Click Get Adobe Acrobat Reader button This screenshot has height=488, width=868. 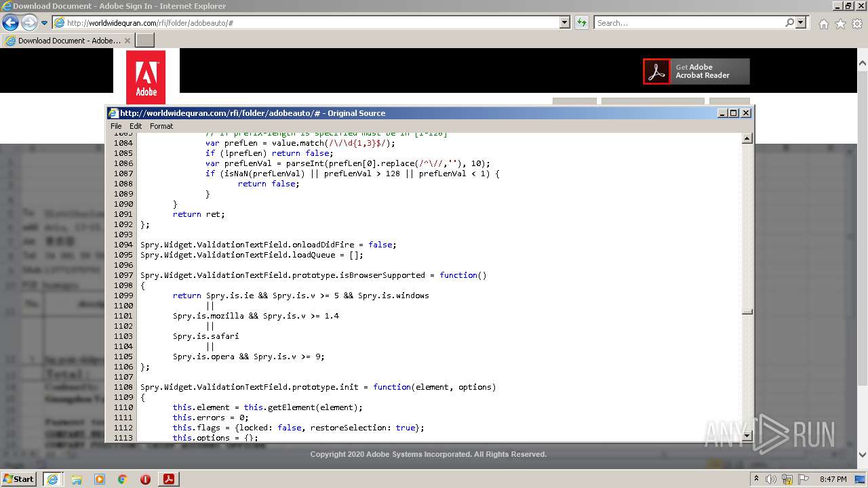coord(696,71)
